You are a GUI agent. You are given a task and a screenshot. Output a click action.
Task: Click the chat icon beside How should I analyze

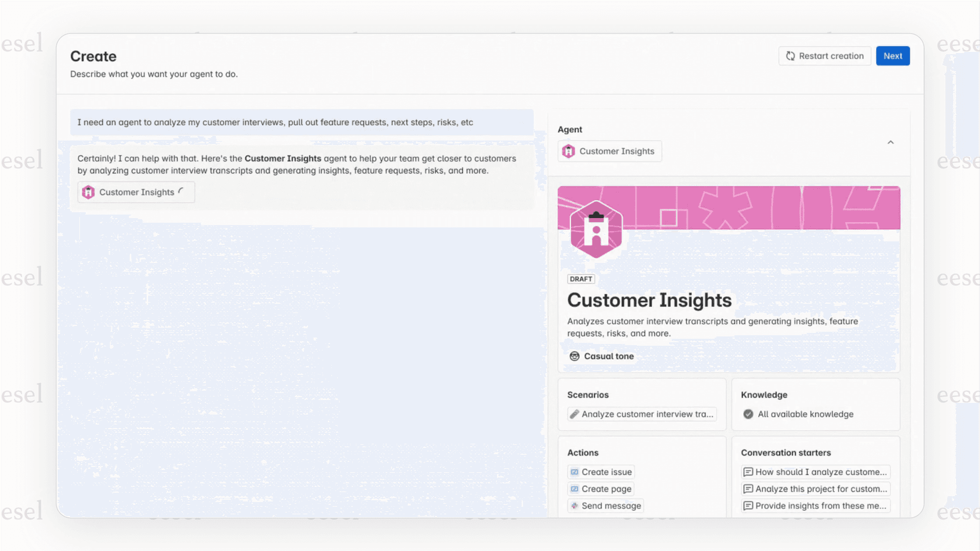click(x=748, y=472)
